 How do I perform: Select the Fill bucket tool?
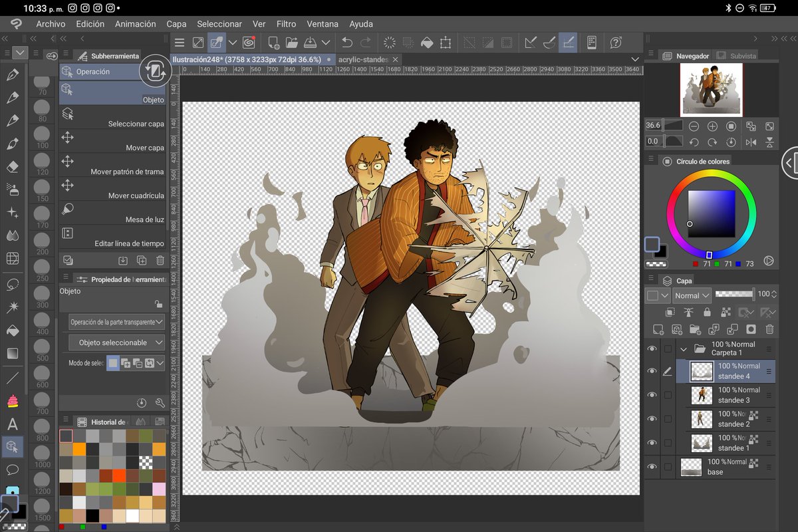click(13, 331)
